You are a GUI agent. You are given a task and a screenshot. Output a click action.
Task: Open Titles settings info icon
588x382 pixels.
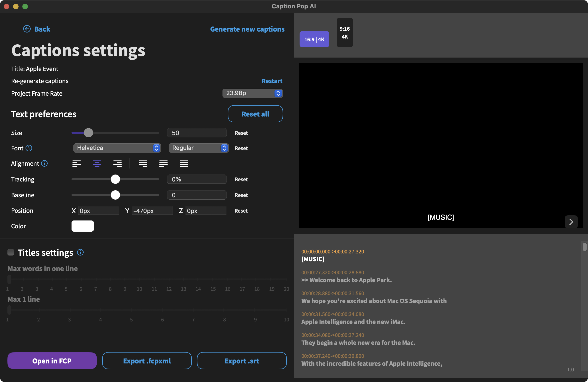click(x=80, y=252)
